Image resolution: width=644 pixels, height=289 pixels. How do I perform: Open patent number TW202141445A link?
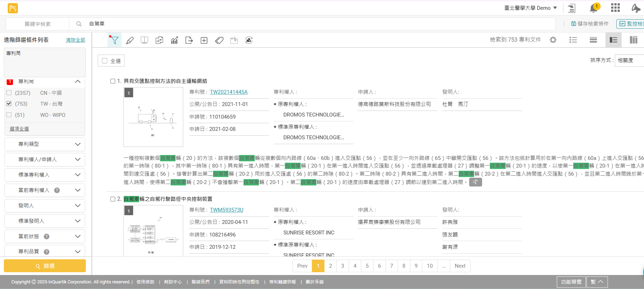228,92
